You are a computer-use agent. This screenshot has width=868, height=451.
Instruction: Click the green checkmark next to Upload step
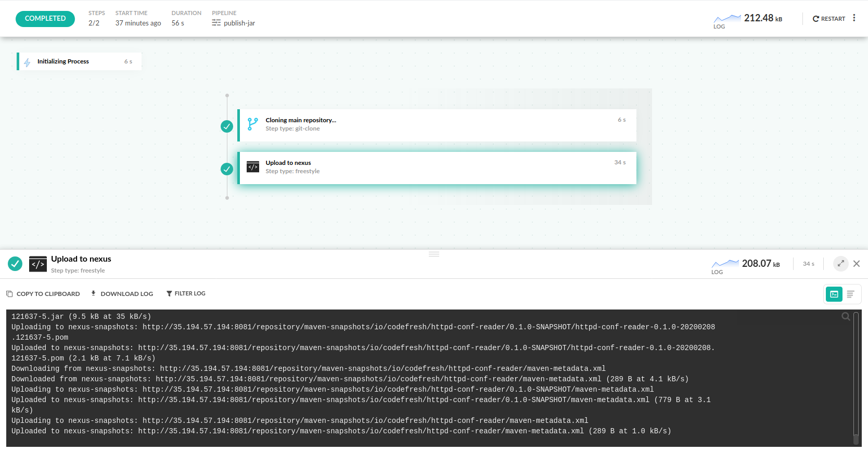point(227,169)
